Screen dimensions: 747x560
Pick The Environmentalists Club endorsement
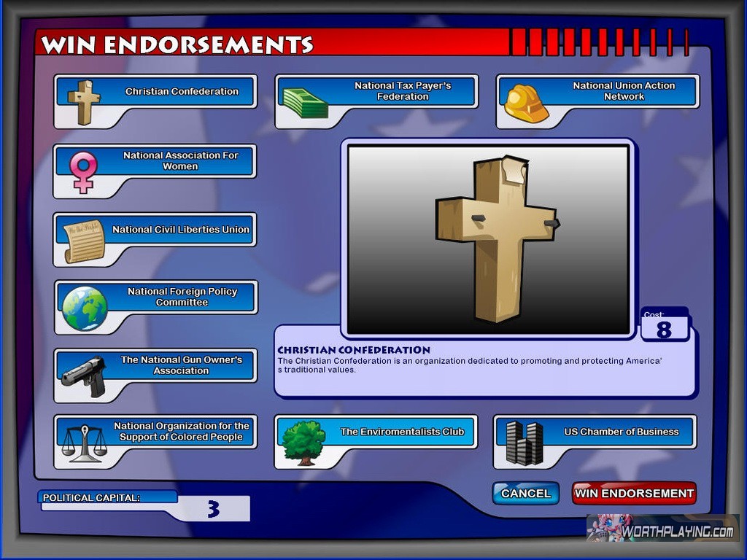coord(402,432)
